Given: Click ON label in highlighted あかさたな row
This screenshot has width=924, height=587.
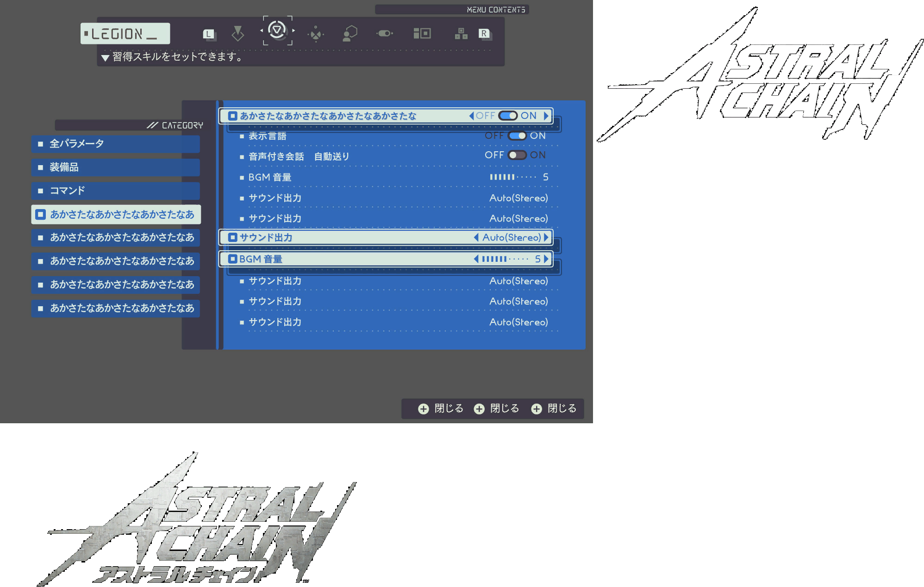Looking at the screenshot, I should (x=529, y=116).
